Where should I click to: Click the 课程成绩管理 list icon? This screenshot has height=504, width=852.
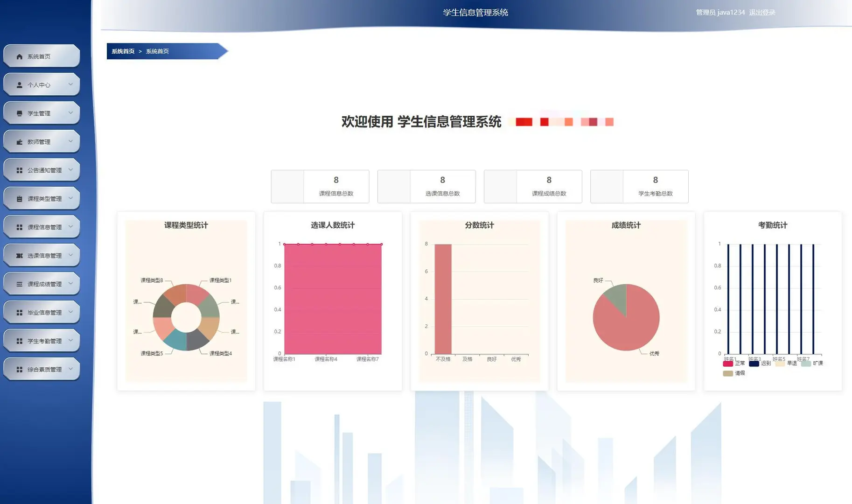19,283
